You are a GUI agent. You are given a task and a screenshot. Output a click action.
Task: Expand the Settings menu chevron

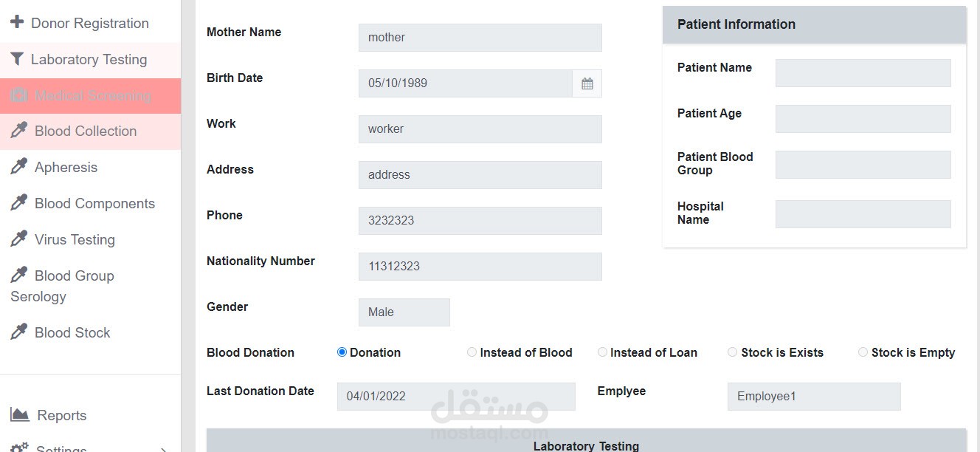click(163, 448)
